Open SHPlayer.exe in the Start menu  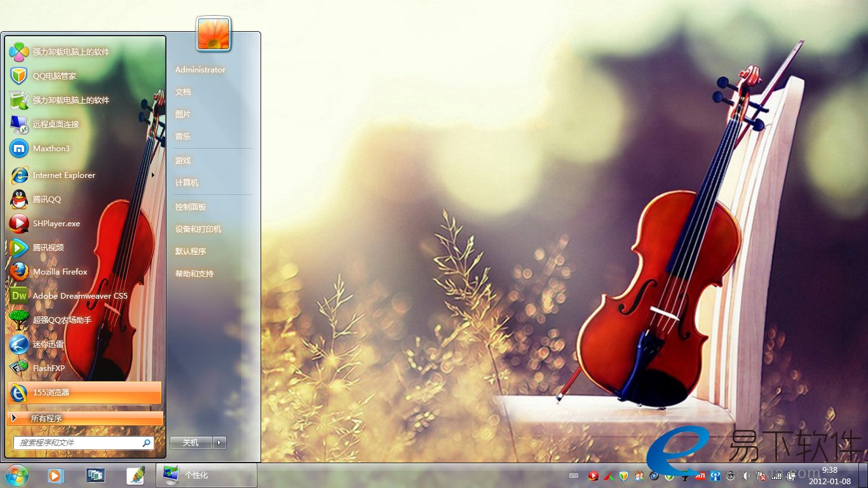tap(56, 224)
